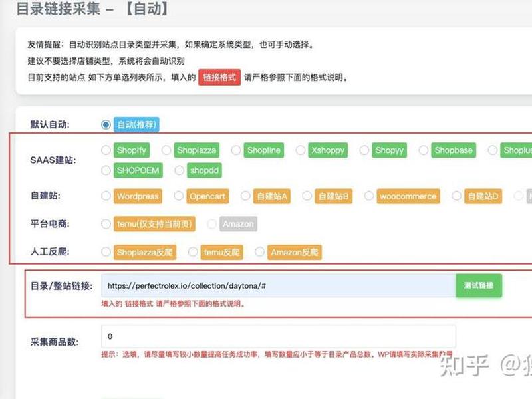The height and width of the screenshot is (399, 532).
Task: Click the red 链接格式 badge
Action: (219, 78)
